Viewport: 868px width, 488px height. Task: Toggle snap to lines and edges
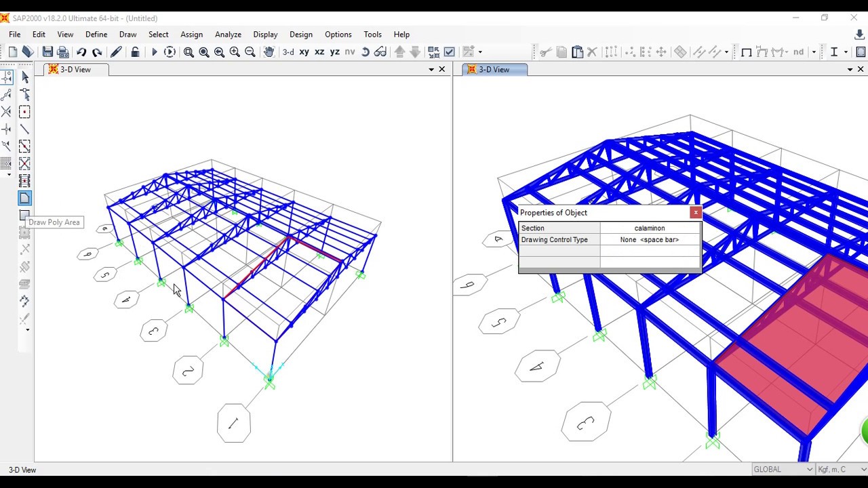7,146
